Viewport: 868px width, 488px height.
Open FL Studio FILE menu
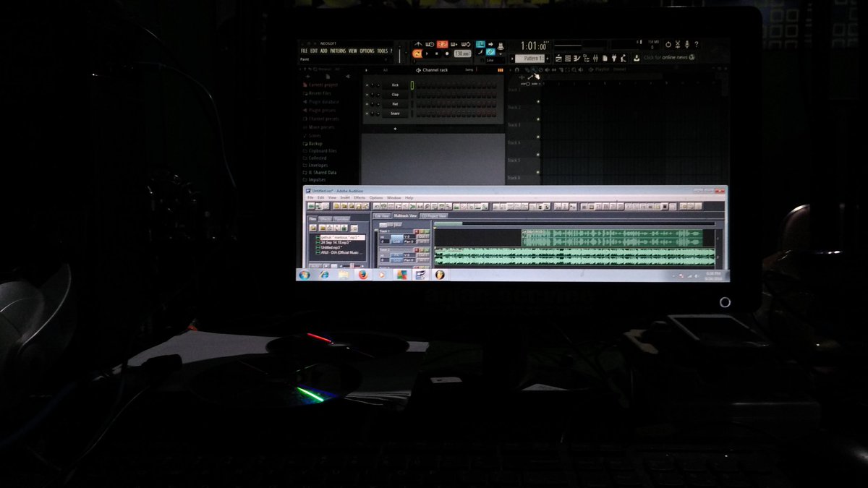(304, 51)
